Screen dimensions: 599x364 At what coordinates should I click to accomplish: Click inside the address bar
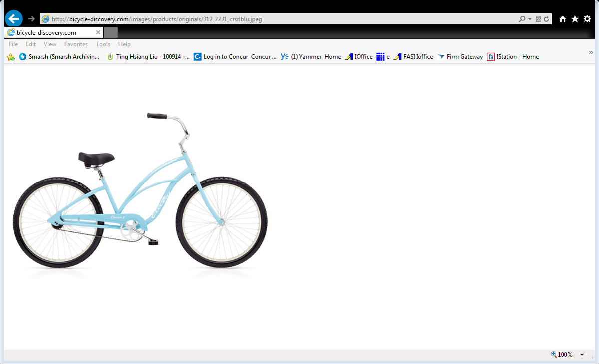click(200, 18)
